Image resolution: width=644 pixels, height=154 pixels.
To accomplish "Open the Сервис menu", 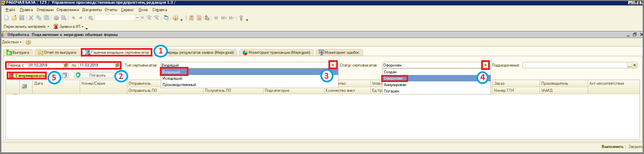I will 128,10.
